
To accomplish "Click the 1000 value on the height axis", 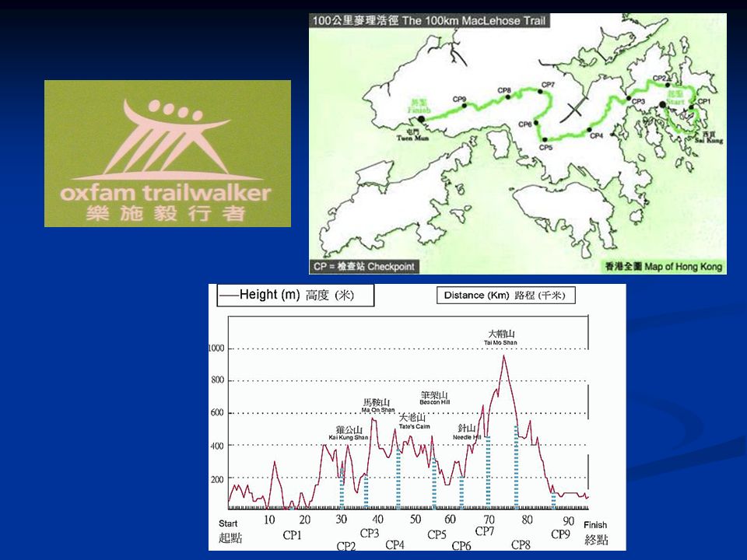I will pyautogui.click(x=216, y=348).
